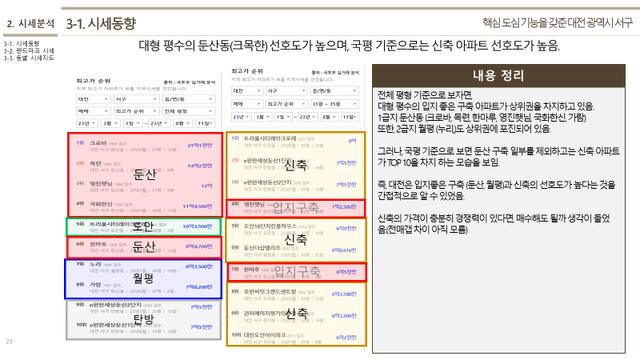640x360 pixels.
Task: Click the green-boxed 5위 도안 row
Action: click(144, 227)
